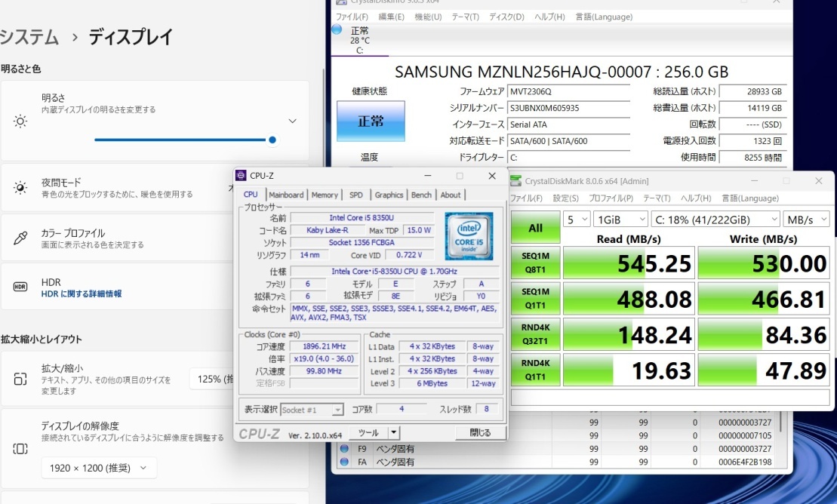This screenshot has height=504, width=837.
Task: Open the 設定(S) menu in CrystalDiskMark
Action: coord(566,198)
